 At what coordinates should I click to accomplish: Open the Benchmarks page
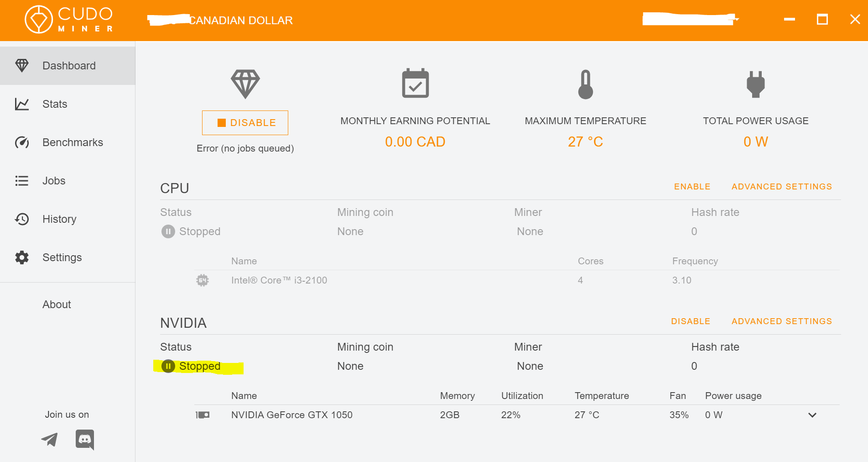68,142
